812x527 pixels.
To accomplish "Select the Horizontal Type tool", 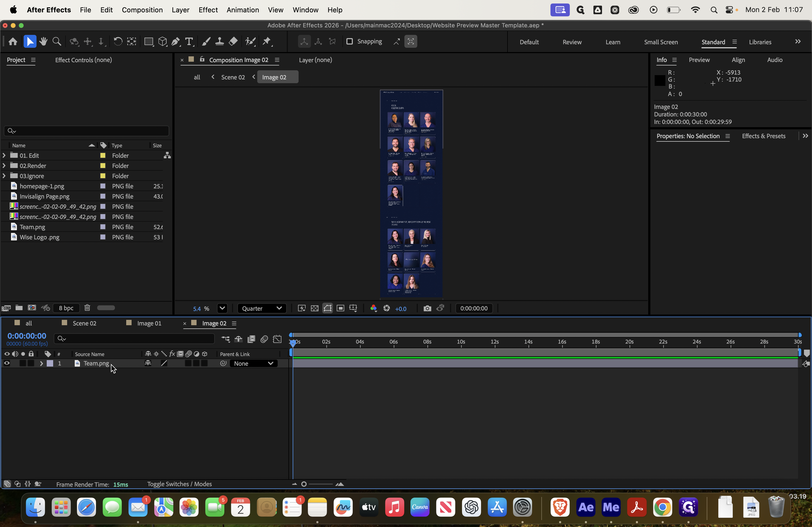I will 189,42.
